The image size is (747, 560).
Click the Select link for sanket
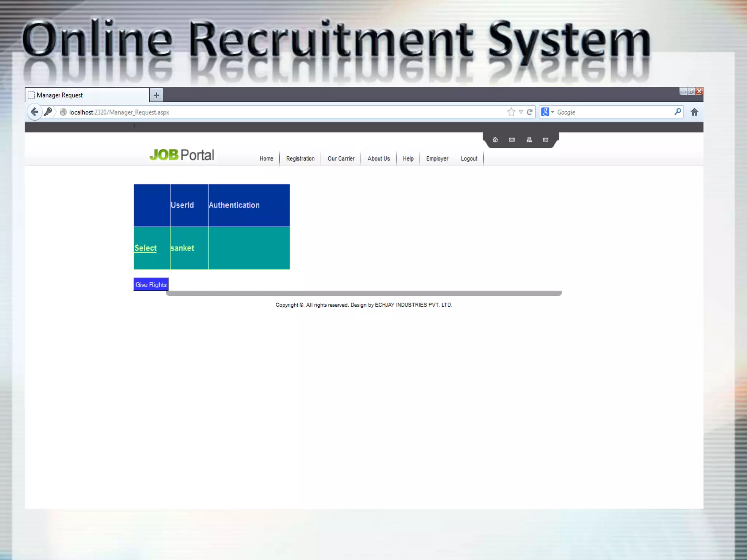146,248
